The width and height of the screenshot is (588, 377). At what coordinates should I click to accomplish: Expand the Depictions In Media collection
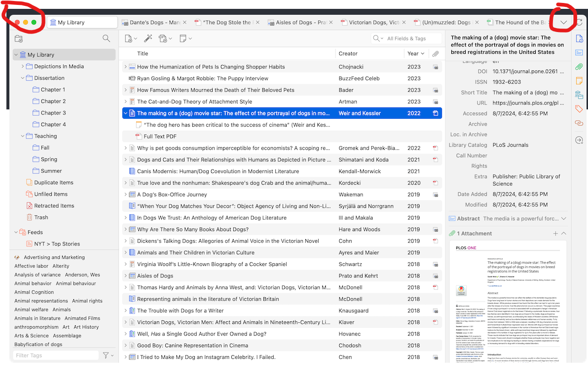[x=23, y=67]
